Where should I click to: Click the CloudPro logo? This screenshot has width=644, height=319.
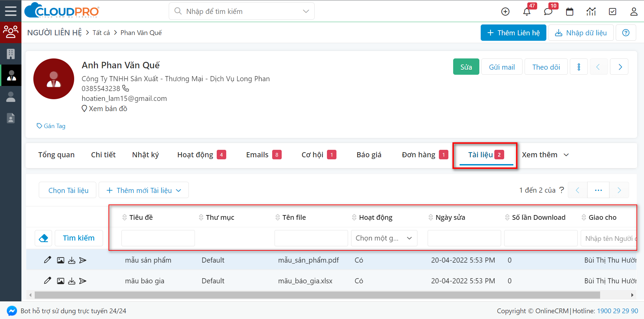click(62, 11)
